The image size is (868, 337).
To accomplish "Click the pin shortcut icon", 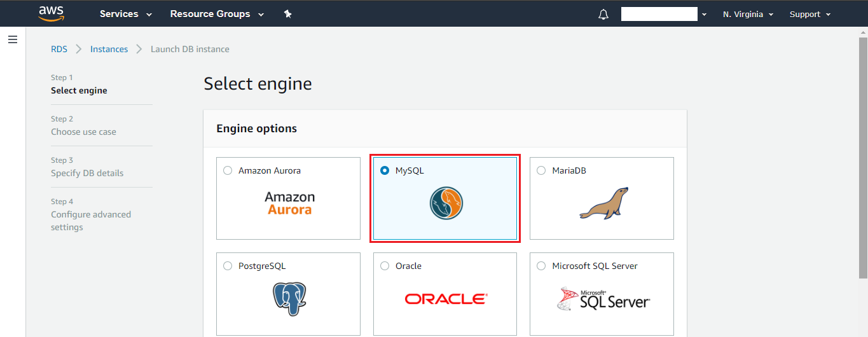I will click(287, 14).
